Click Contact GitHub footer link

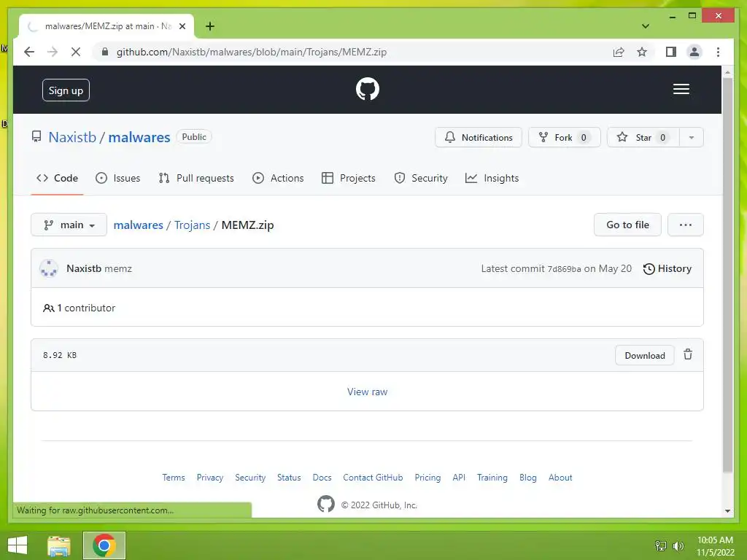[x=373, y=478]
